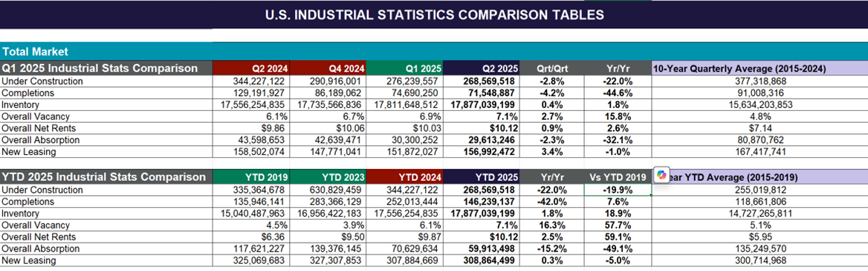Screen dimensions: 868x271
Task: Click the Copilot icon beside the YTD Average header
Action: pos(661,174)
